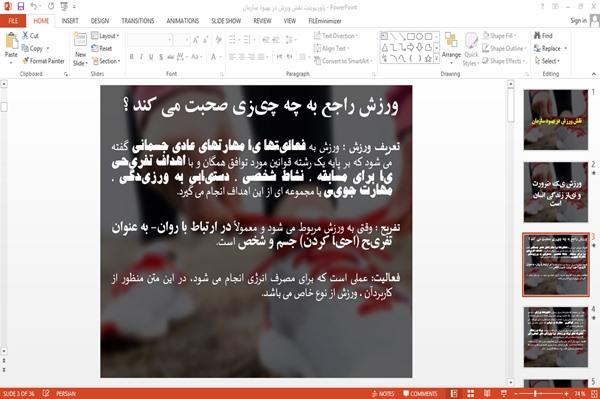Click Sign in link
This screenshot has height=399, width=600.
[x=578, y=21]
